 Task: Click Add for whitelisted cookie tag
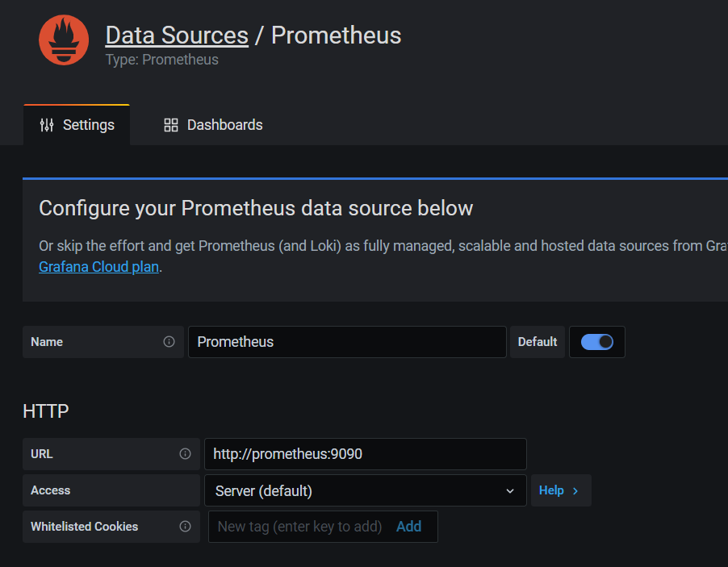(408, 527)
